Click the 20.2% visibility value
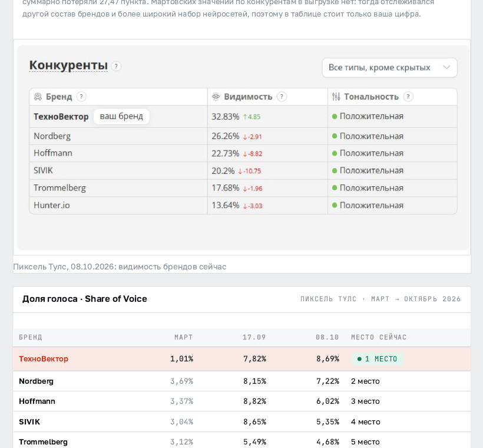 pos(223,170)
